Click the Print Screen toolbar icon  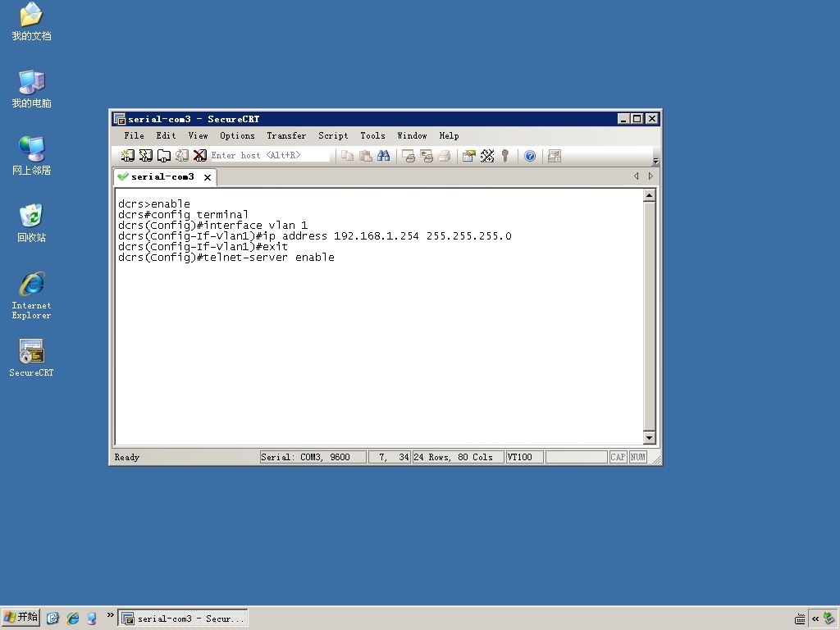pos(409,156)
